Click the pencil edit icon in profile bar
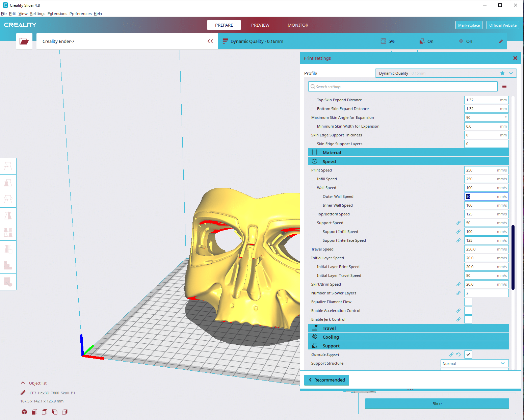Screen dimensions: 524x420 tap(501, 41)
